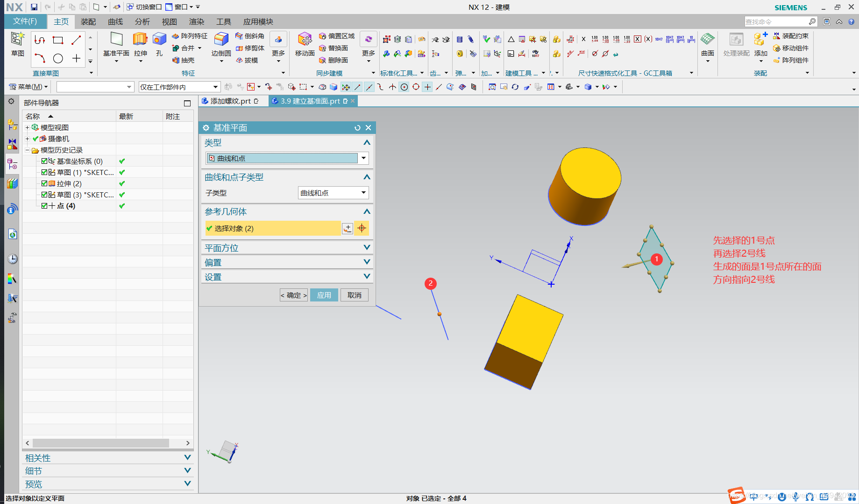Toggle checkbox for 拉伸 (2)
Viewport: 859px width, 504px height.
coord(44,183)
